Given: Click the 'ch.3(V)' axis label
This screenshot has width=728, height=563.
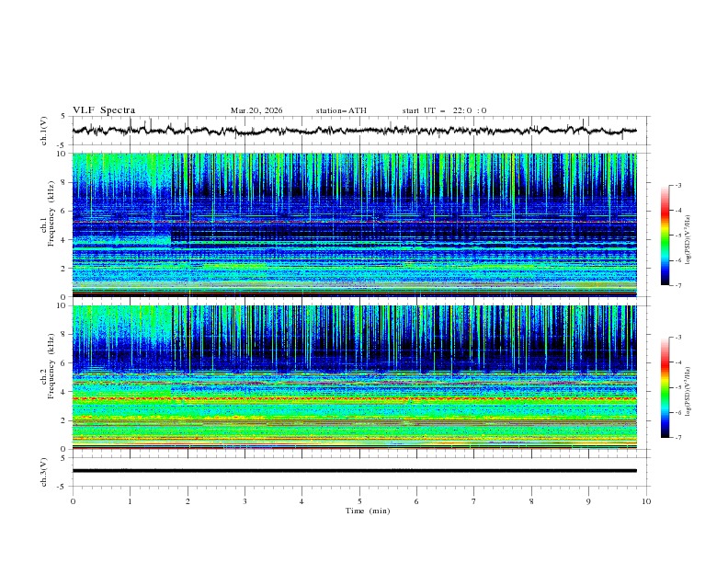Looking at the screenshot, I should 44,472.
